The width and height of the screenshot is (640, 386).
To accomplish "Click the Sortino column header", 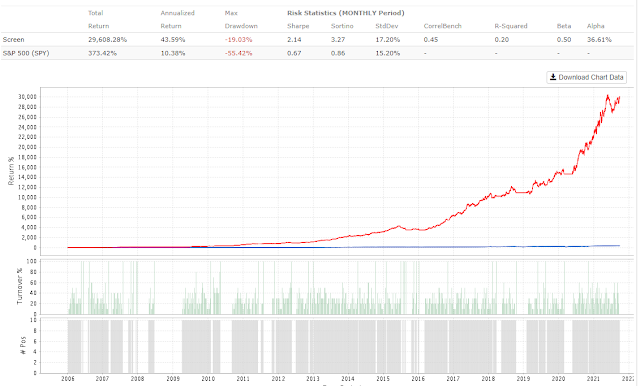I will tap(342, 26).
